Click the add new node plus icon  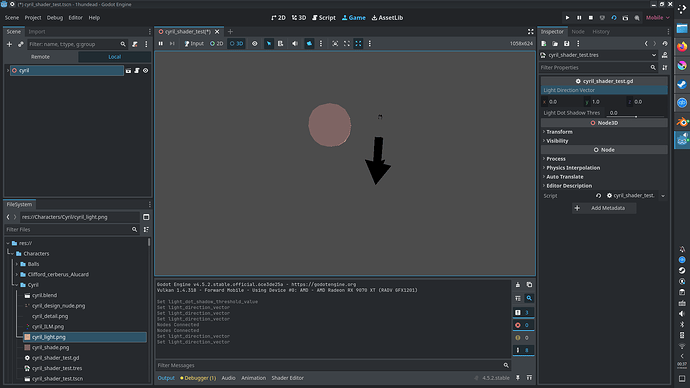(x=9, y=44)
